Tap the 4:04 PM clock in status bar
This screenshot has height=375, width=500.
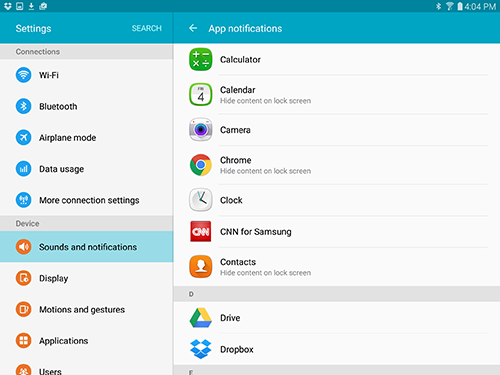click(x=480, y=6)
